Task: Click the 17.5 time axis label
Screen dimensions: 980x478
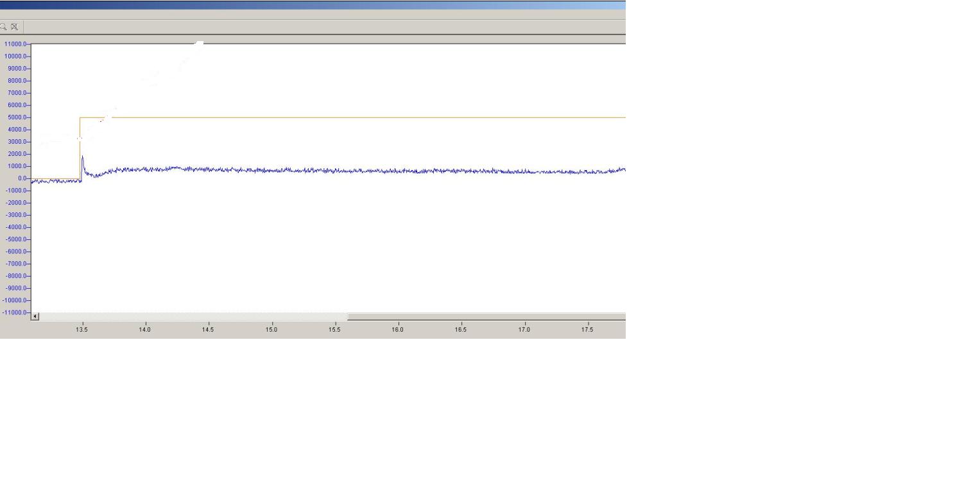Action: pos(587,330)
